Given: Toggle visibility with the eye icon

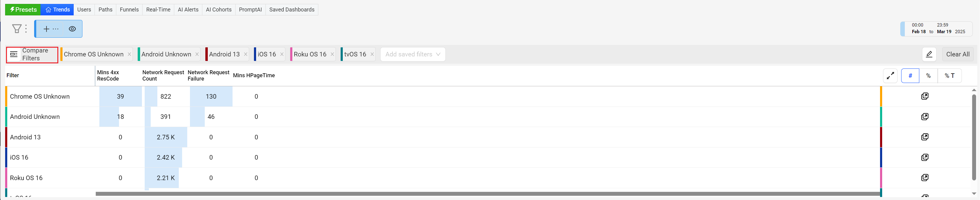Looking at the screenshot, I should (72, 29).
